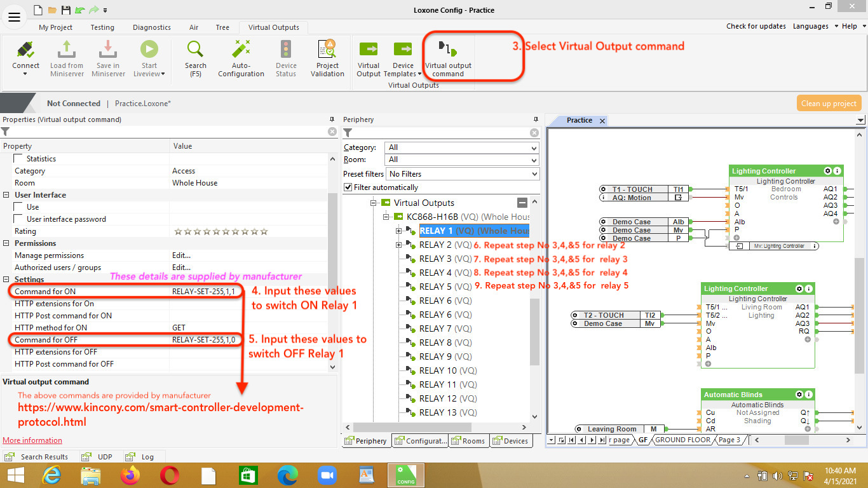868x488 pixels.
Task: Open the GROUND FLOOR page tab
Action: 682,440
